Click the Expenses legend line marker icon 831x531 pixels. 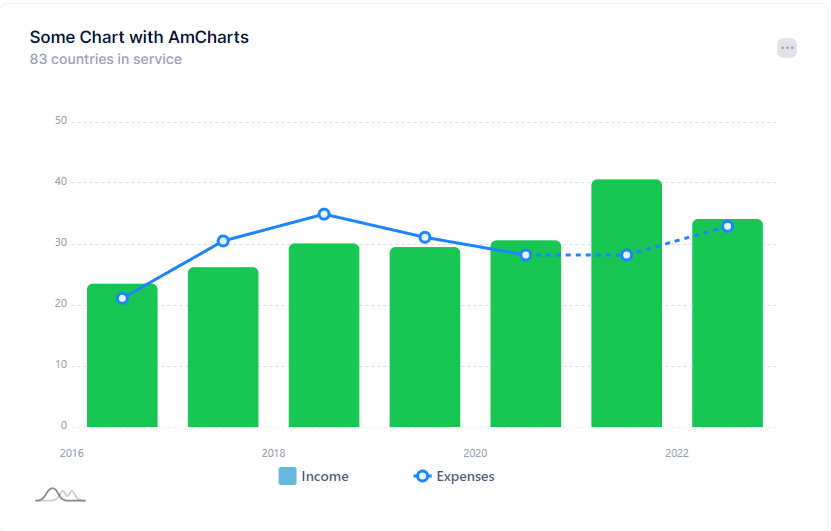click(x=422, y=476)
